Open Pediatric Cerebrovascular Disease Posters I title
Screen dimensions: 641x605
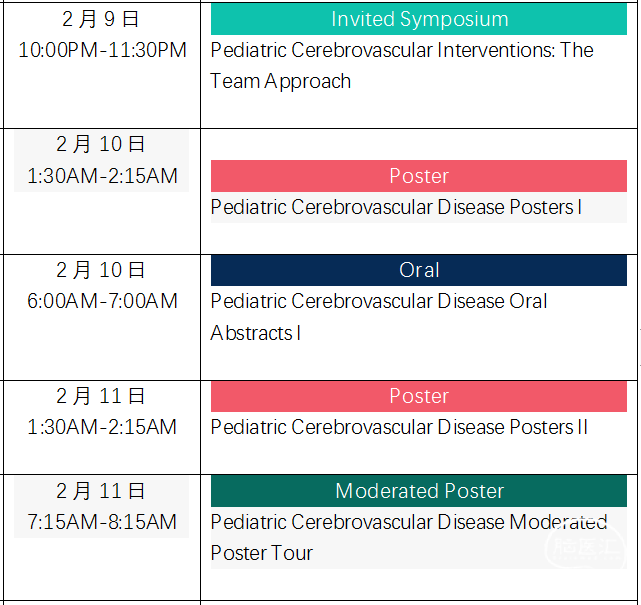coord(396,207)
